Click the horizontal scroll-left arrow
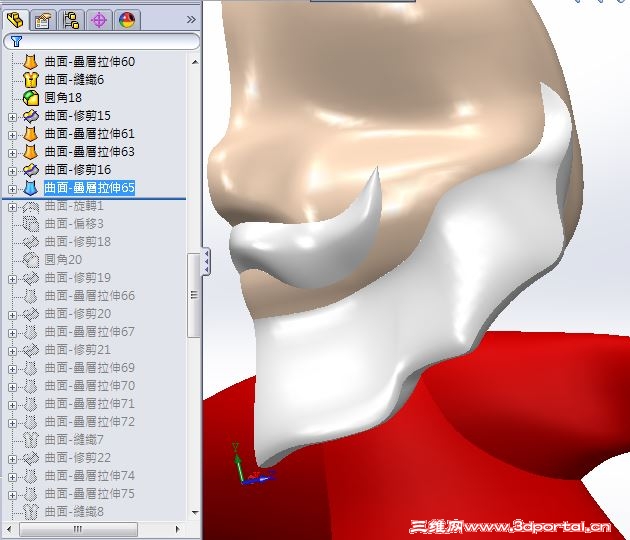Viewport: 630px width, 540px height. [10, 529]
